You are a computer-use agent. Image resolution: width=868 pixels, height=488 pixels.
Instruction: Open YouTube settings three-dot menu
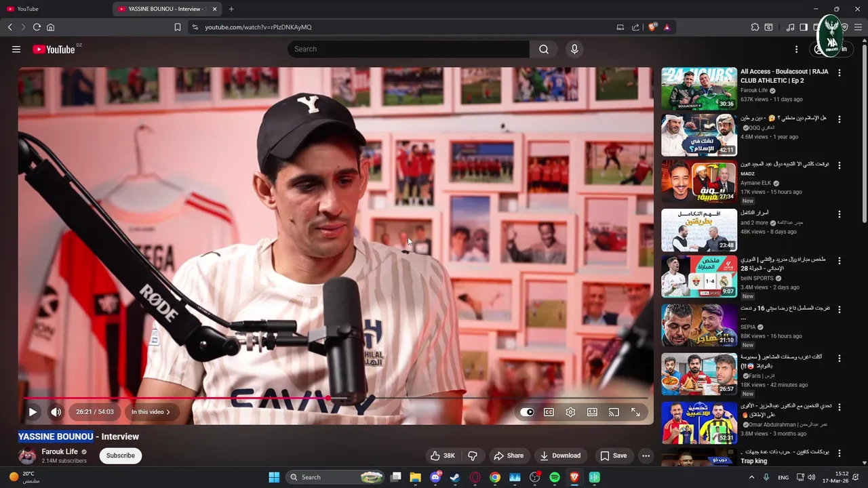[x=797, y=49]
